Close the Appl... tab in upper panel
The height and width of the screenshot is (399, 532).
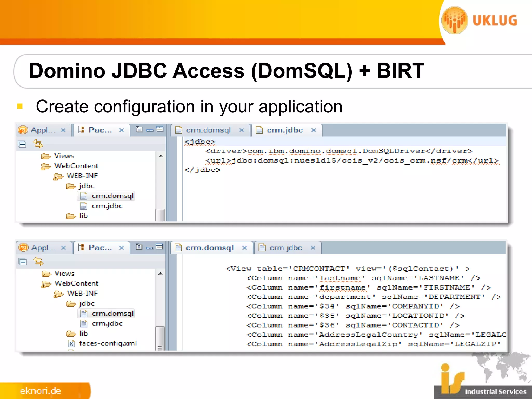(63, 130)
